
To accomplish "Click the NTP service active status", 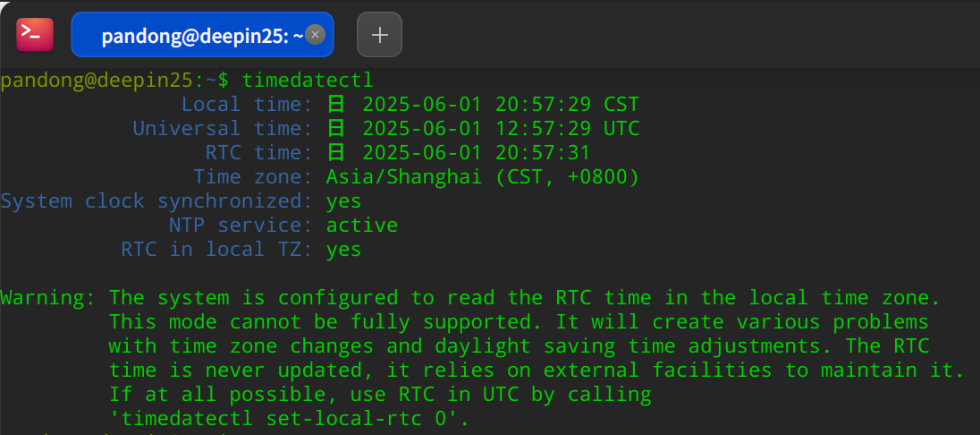I will tap(362, 226).
